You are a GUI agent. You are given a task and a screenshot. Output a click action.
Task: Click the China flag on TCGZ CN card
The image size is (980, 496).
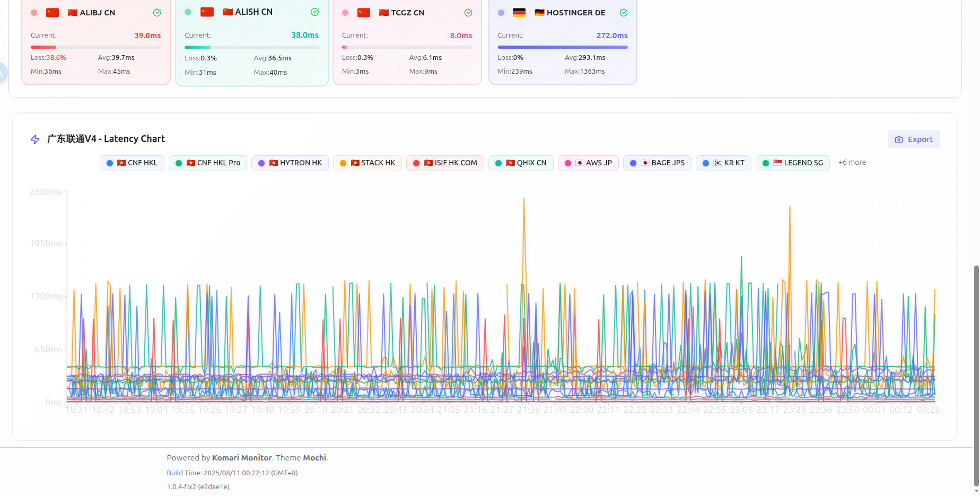(x=364, y=13)
